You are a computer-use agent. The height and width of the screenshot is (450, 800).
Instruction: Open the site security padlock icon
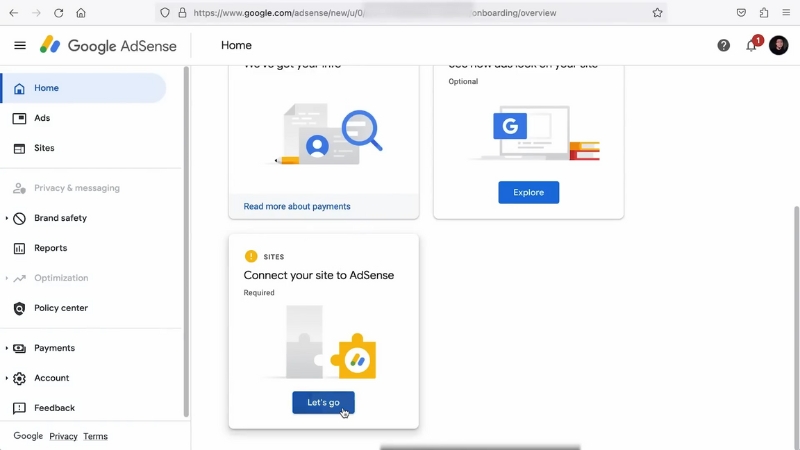click(182, 13)
